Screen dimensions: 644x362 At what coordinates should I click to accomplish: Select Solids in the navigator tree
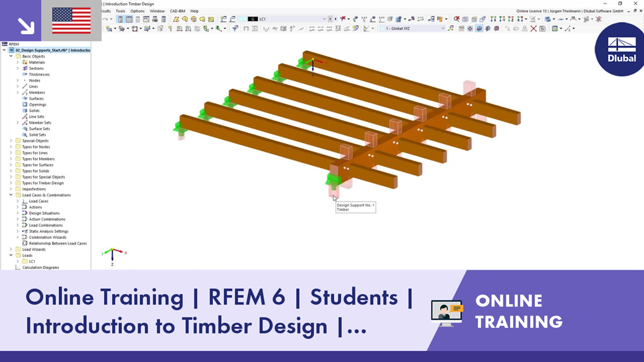coord(34,111)
